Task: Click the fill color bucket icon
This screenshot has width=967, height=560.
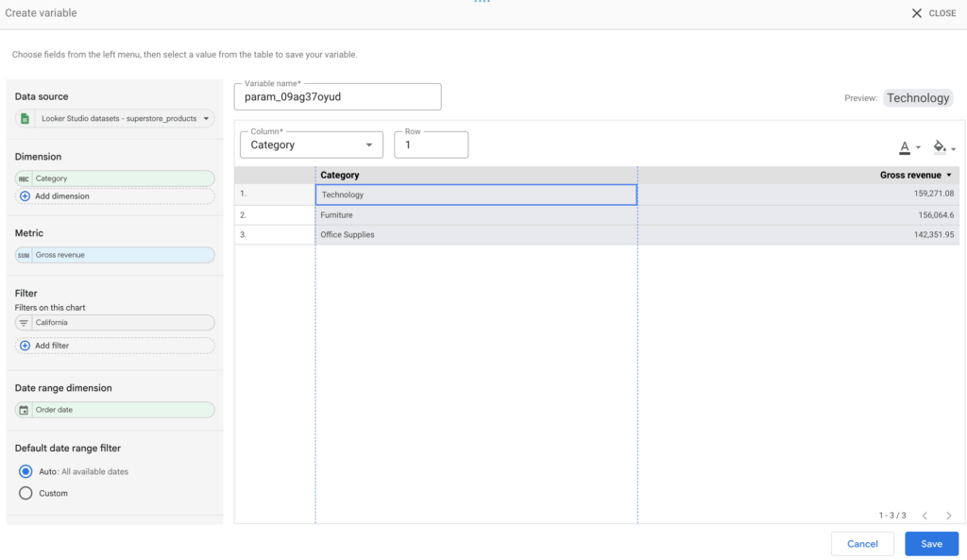Action: [x=939, y=146]
